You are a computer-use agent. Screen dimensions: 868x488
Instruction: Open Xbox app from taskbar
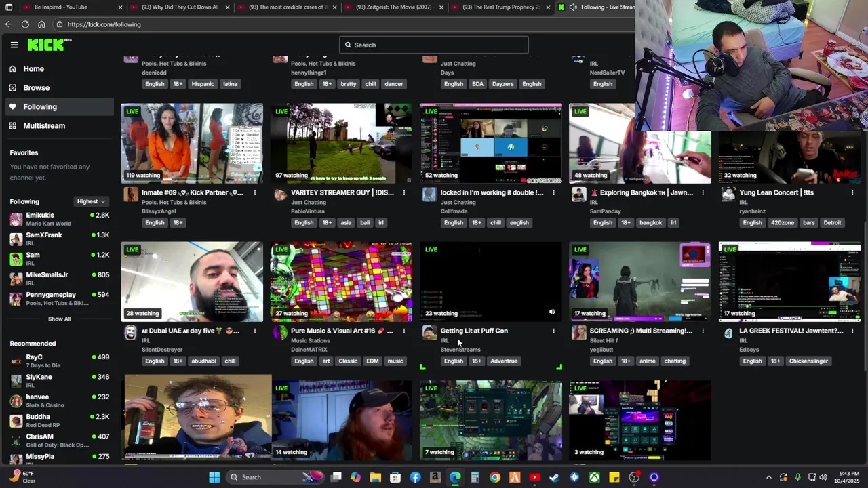pyautogui.click(x=594, y=477)
